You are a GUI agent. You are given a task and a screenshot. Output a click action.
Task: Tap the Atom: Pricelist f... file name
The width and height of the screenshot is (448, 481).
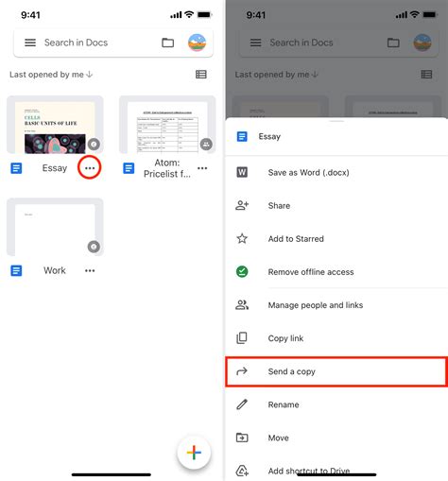pyautogui.click(x=167, y=168)
